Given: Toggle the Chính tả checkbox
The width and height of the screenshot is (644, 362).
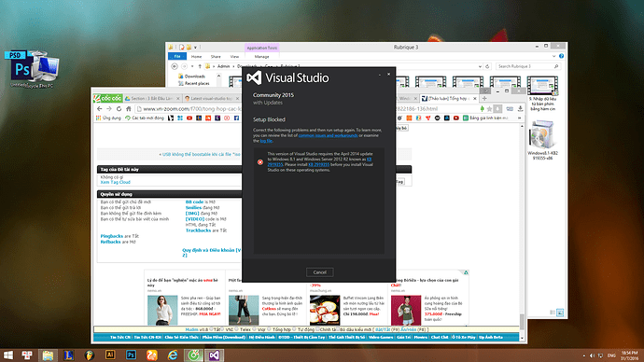Looking at the screenshot, I should pos(317,329).
